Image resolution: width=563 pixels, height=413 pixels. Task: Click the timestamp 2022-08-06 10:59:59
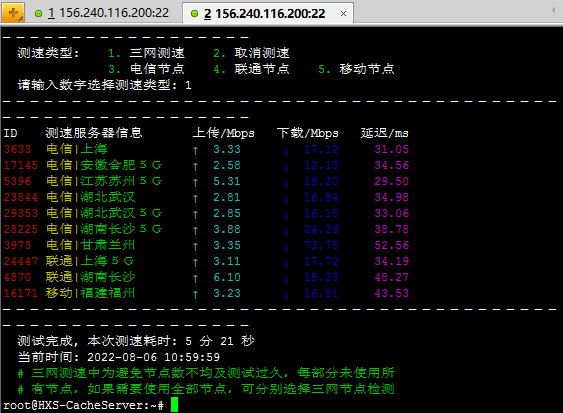click(153, 357)
